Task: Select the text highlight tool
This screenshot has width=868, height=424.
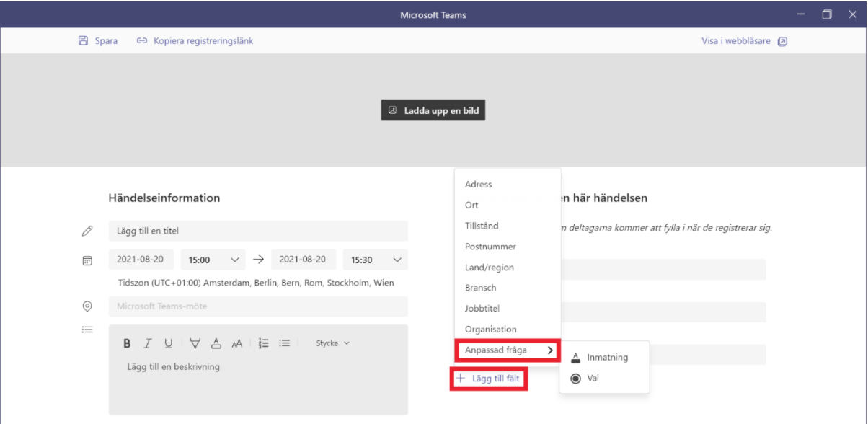Action: click(195, 344)
